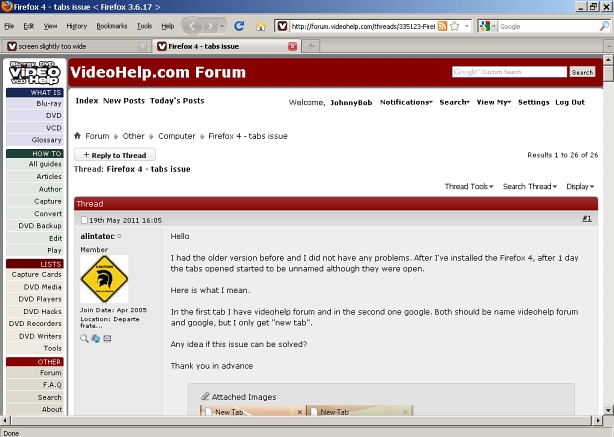Click alintatoc's avatar image
Screen dimensions: 614x437
pos(104,279)
